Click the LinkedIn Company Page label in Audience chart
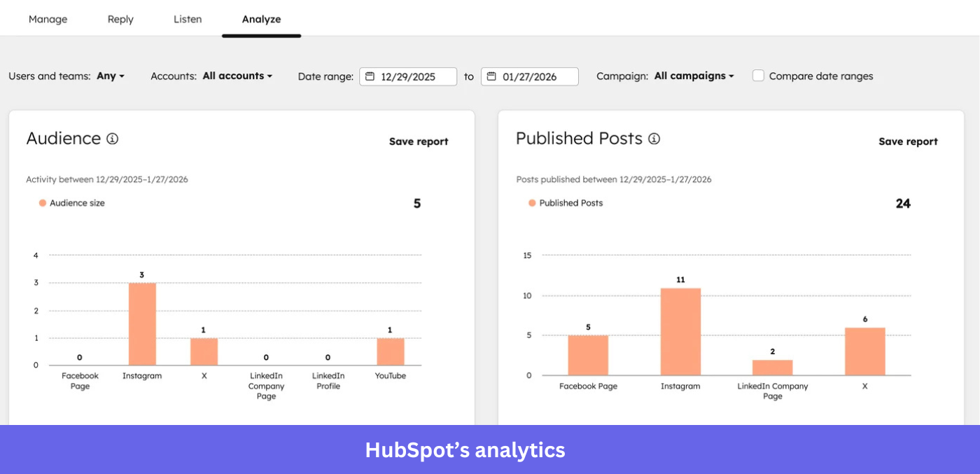The height and width of the screenshot is (474, 980). tap(266, 386)
